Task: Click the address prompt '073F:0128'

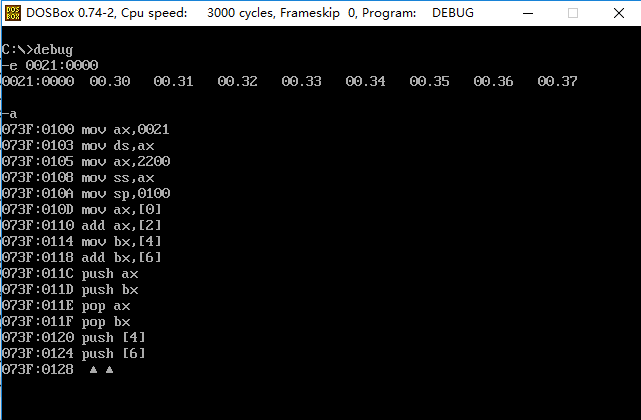Action: pyautogui.click(x=38, y=369)
